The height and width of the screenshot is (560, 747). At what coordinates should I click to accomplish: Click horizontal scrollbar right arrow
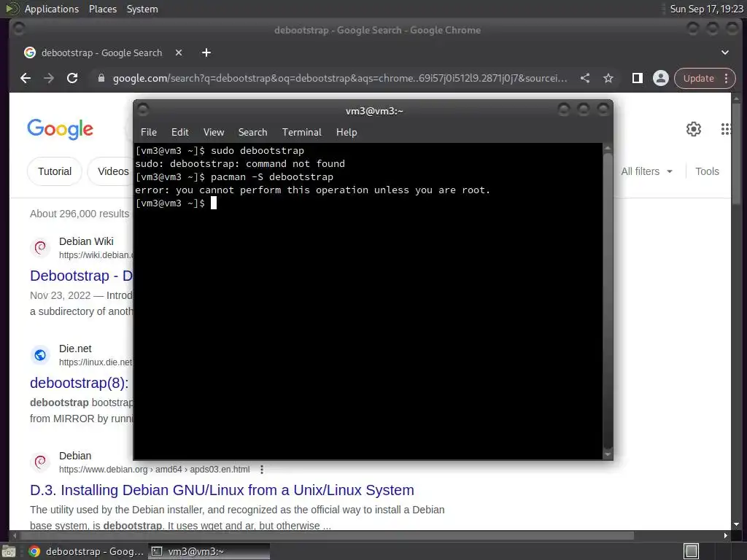pyautogui.click(x=726, y=536)
